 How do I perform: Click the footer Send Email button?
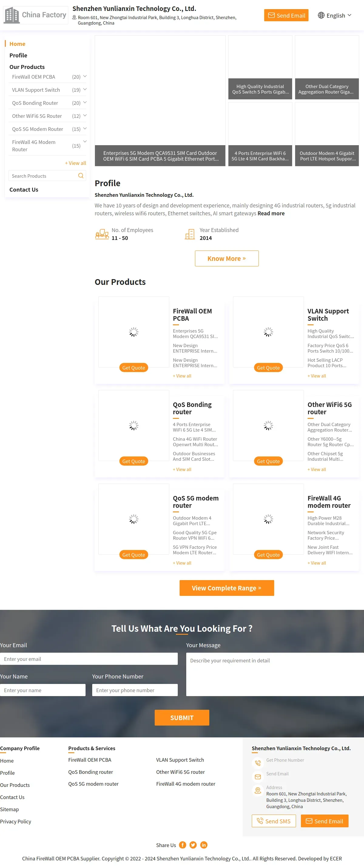click(325, 821)
